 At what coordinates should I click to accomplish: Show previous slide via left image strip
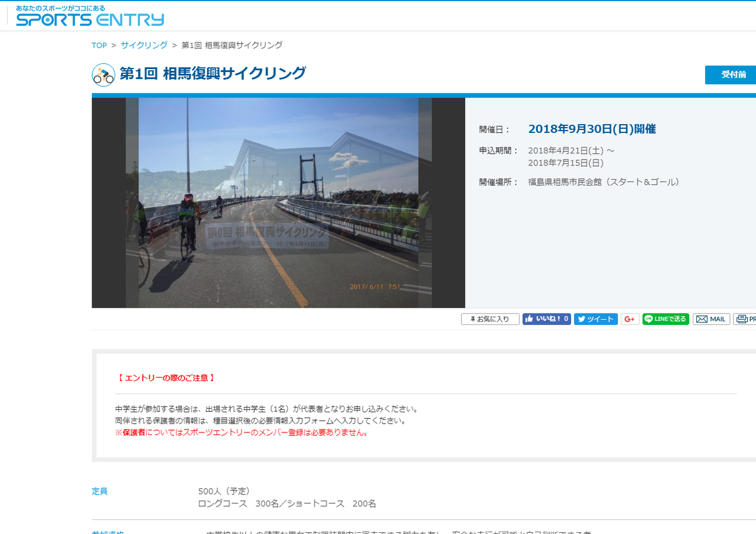[132, 203]
